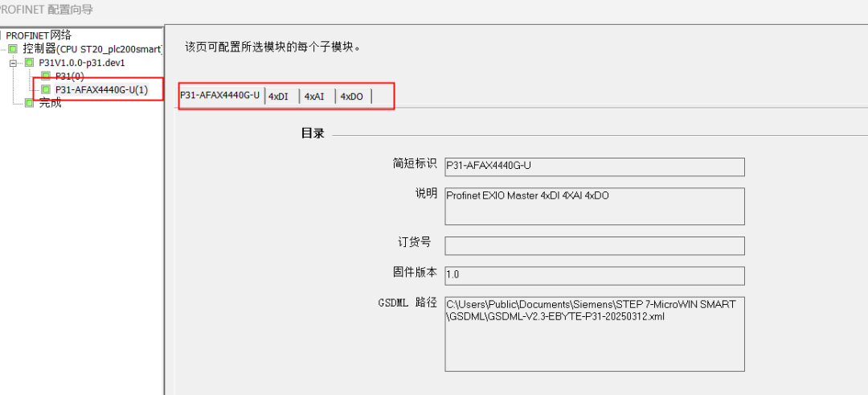Click the green icon beside P31-AFAX4440G-U(1)
868x395 pixels.
(x=46, y=89)
